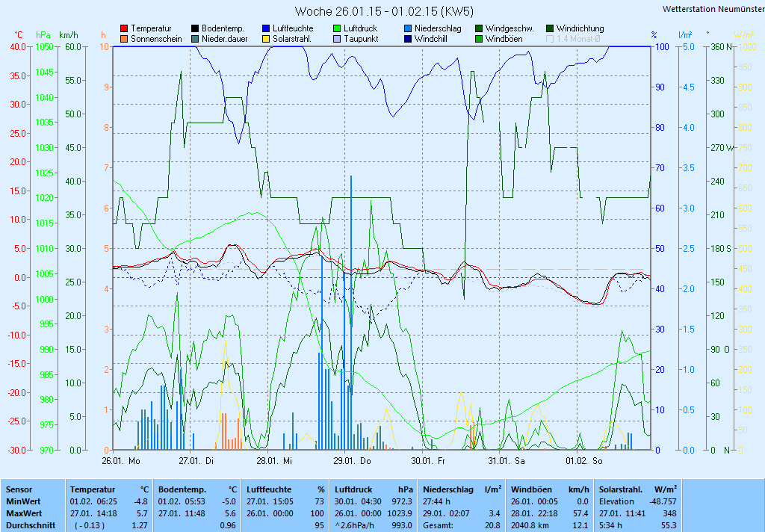Click the Temperatur column header in table
This screenshot has height=532, width=765.
click(92, 489)
